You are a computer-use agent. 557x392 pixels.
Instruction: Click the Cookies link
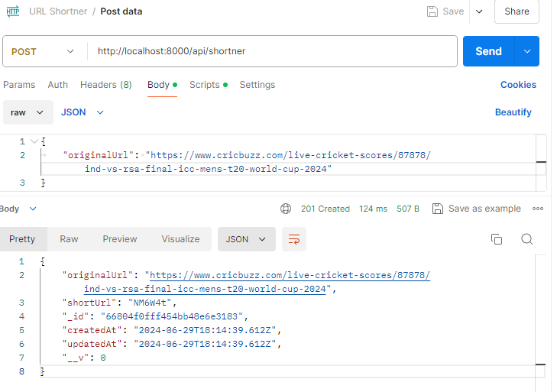click(x=518, y=85)
